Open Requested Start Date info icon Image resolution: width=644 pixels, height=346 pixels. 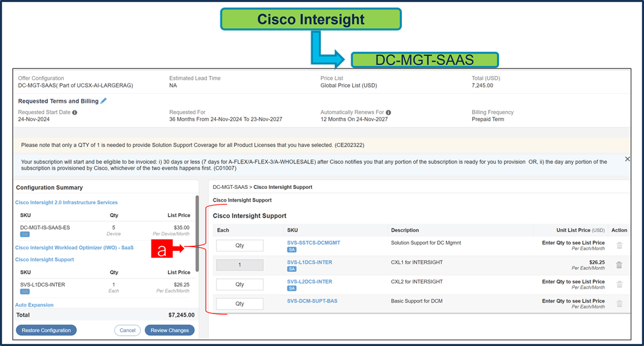75,112
